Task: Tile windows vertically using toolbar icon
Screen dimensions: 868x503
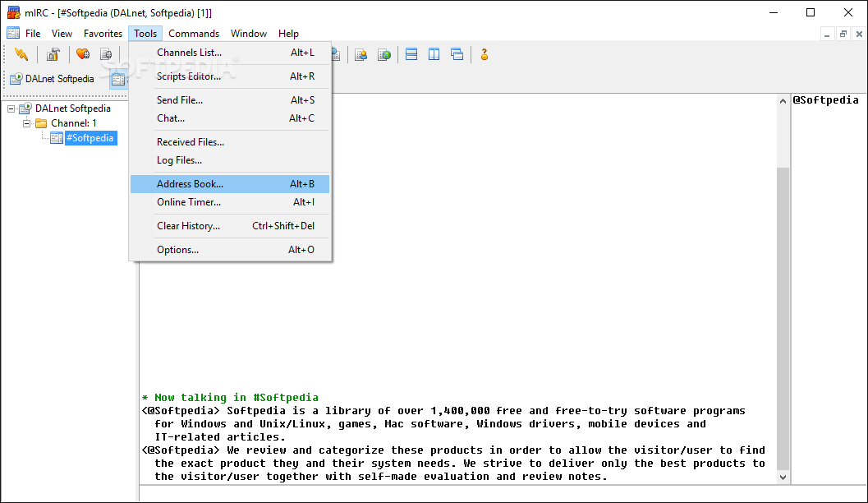Action: coord(434,54)
